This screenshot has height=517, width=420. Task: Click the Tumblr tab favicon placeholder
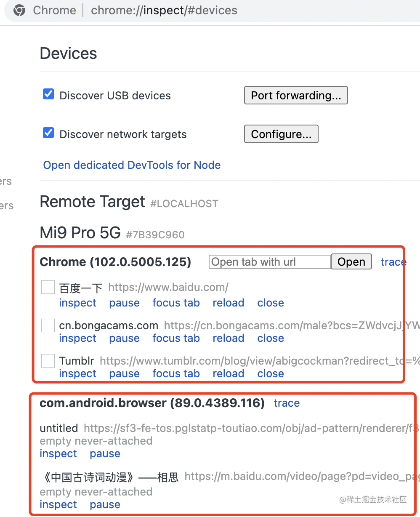(48, 361)
